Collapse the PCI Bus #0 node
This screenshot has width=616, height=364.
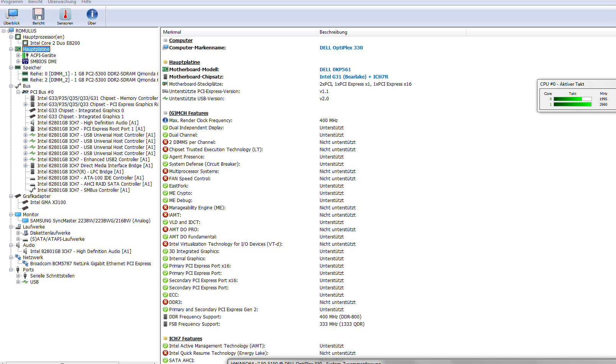click(18, 92)
